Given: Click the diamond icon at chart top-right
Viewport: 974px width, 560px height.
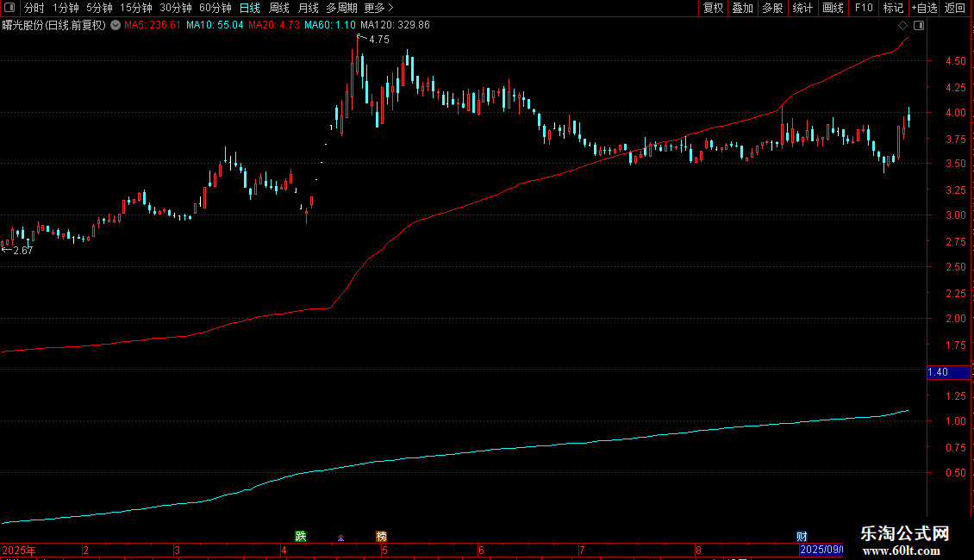Looking at the screenshot, I should pos(902,26).
